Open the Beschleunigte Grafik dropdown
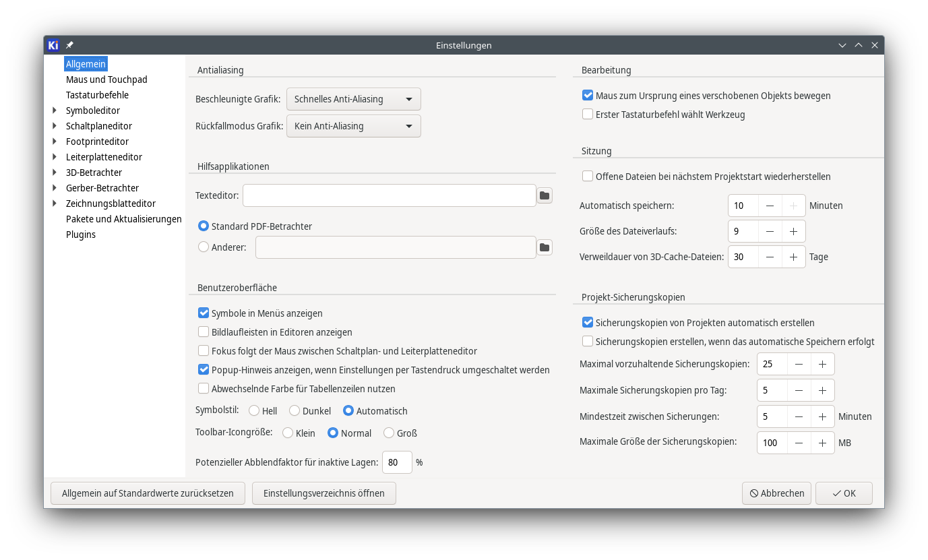Image resolution: width=928 pixels, height=560 pixels. pos(353,99)
